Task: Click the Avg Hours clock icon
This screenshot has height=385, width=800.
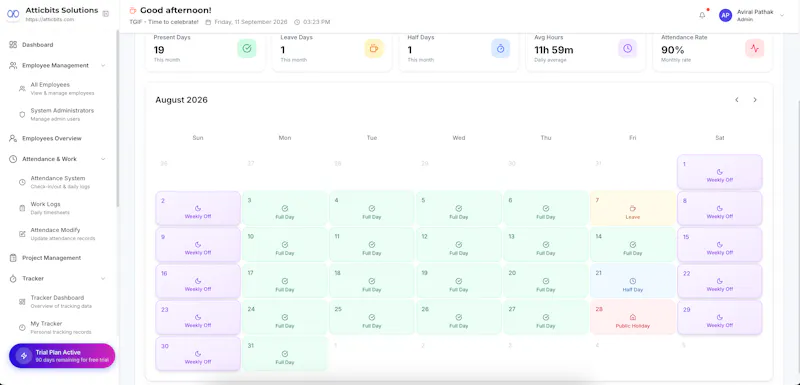Action: [x=628, y=48]
